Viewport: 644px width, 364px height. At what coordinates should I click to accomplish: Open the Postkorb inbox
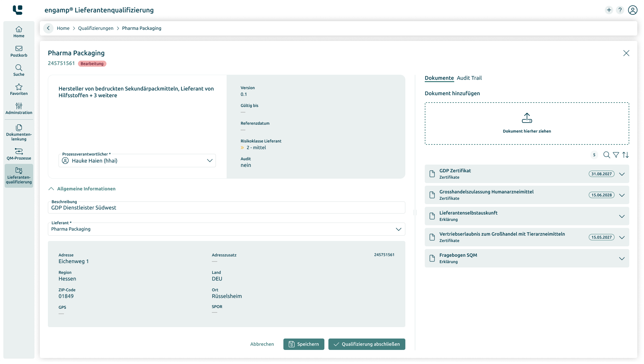tap(19, 51)
